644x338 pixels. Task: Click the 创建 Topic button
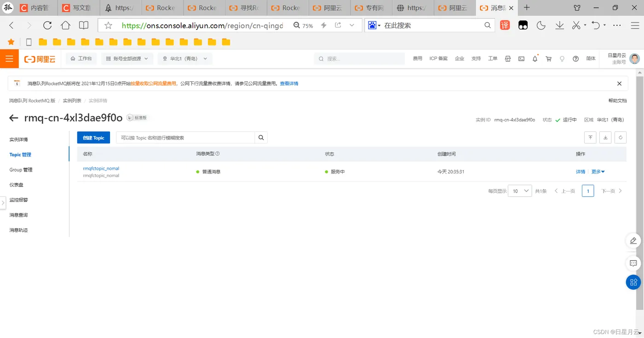(93, 137)
